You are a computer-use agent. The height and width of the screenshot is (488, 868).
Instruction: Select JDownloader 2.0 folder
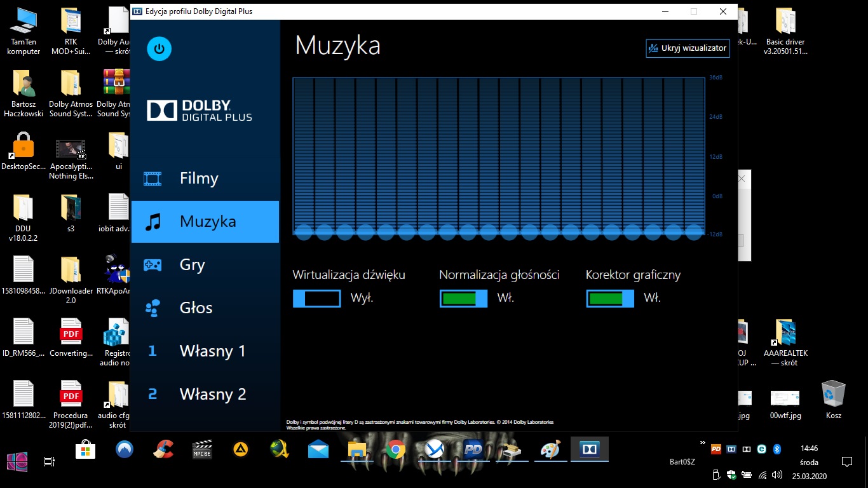(71, 280)
